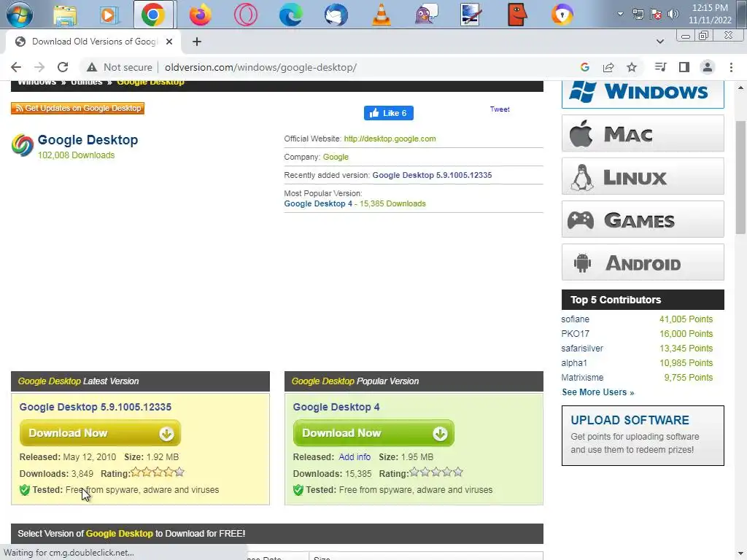Open Pidgin messenger taskbar icon
The height and width of the screenshot is (560, 747).
coord(426,15)
